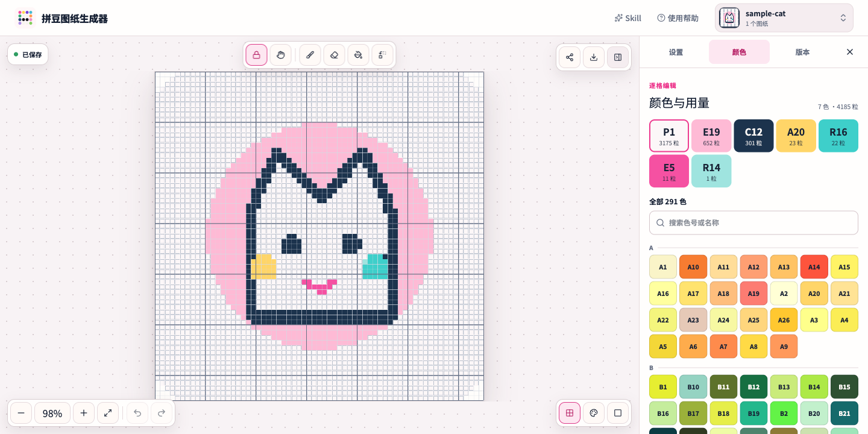Pick palette color A7
This screenshot has height=434, width=868.
[x=723, y=347]
